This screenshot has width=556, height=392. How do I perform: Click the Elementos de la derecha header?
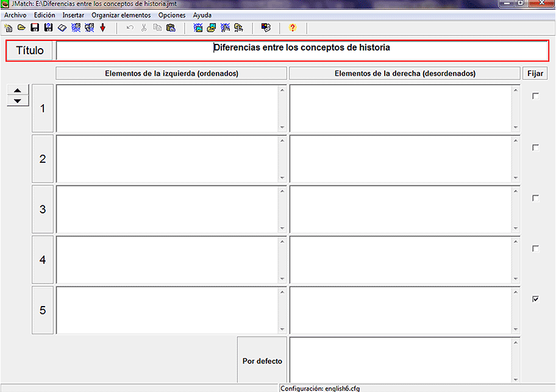click(x=405, y=73)
